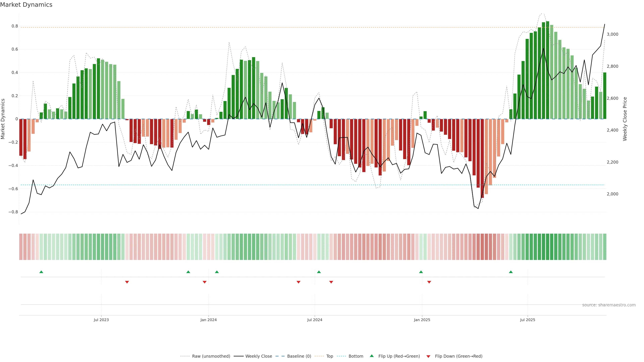
Task: Click the Flip Down legend triangle icon
Action: [428, 356]
